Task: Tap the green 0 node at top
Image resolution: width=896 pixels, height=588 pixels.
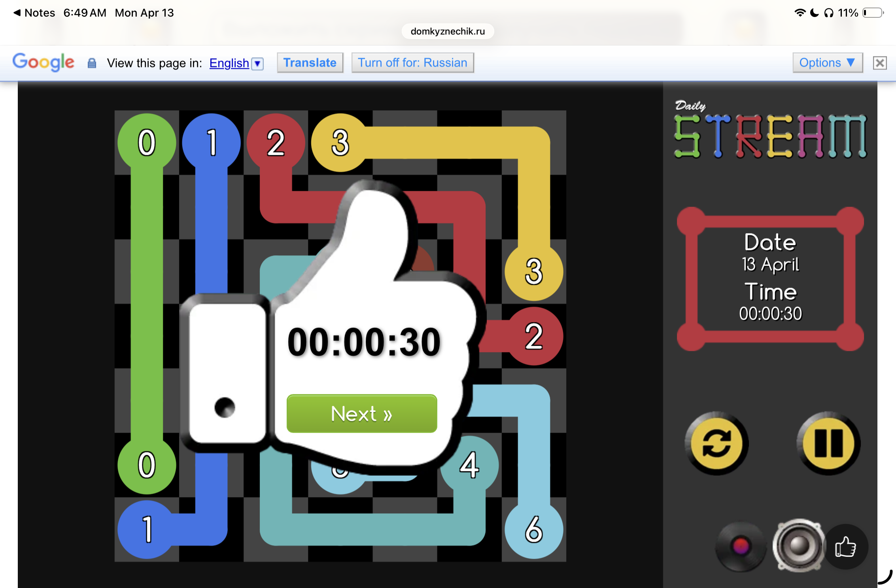Action: [x=147, y=142]
